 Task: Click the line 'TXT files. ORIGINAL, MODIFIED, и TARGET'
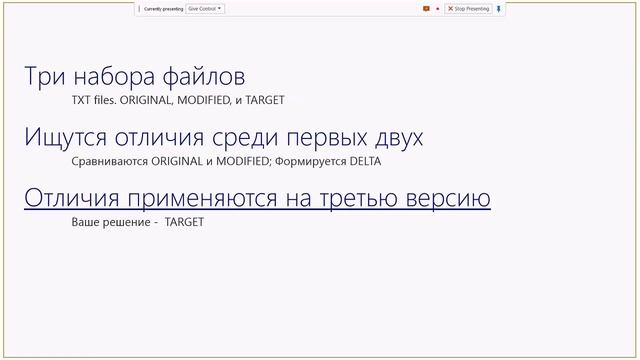pos(178,100)
